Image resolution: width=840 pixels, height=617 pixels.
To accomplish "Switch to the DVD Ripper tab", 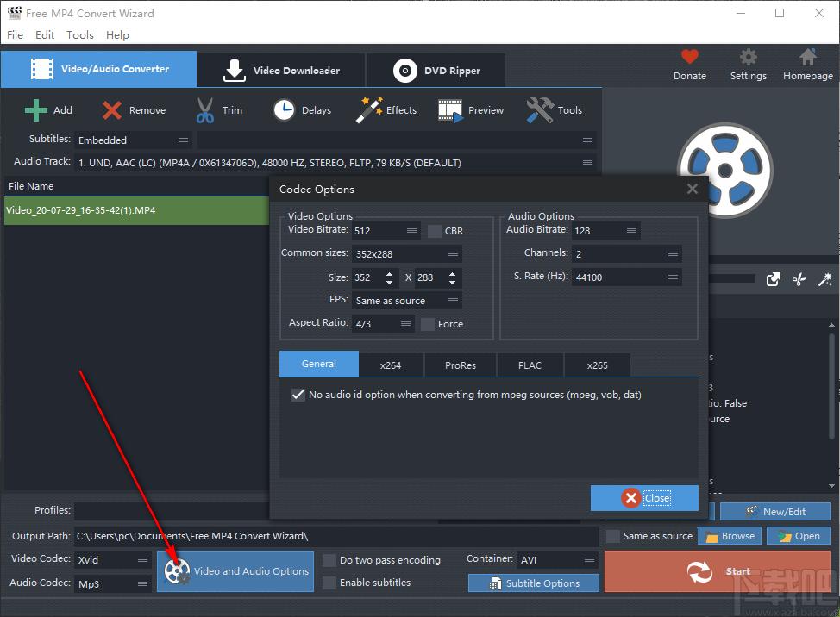I will [436, 70].
